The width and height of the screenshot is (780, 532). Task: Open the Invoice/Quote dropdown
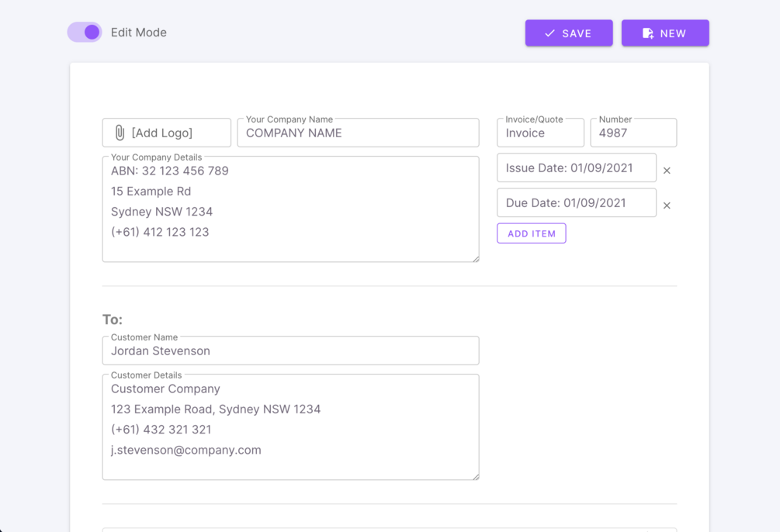(x=540, y=133)
